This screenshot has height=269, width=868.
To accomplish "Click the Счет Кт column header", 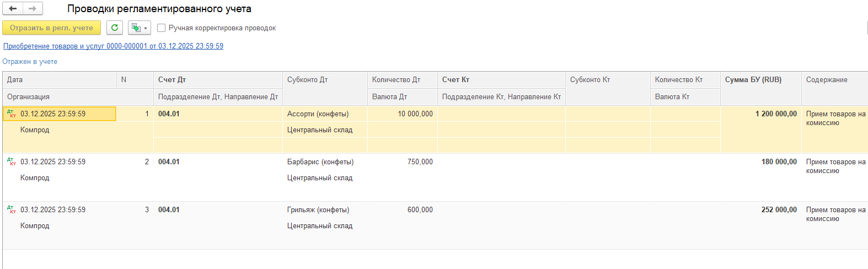I will (501, 80).
